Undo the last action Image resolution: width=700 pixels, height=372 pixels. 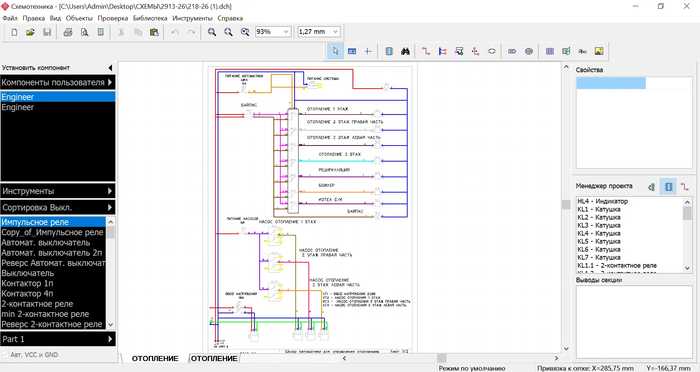pyautogui.click(x=175, y=32)
